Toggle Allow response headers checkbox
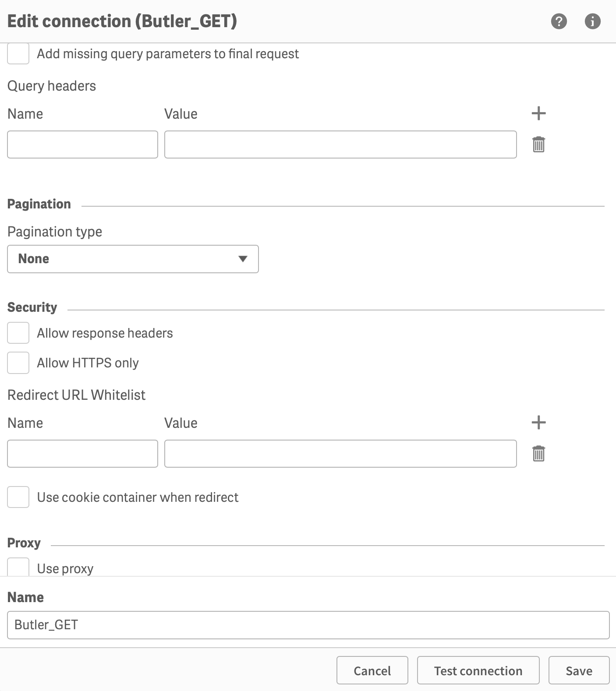 tap(18, 333)
